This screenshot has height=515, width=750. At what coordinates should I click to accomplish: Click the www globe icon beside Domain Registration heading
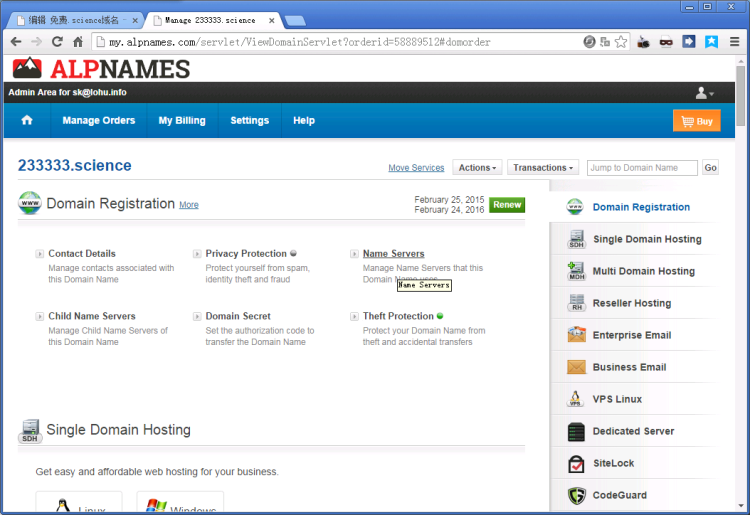pyautogui.click(x=30, y=203)
